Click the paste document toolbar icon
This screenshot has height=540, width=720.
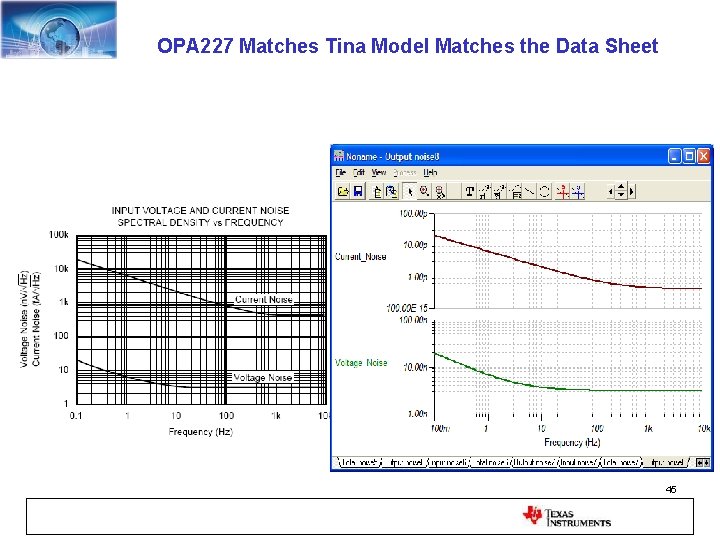[391, 191]
